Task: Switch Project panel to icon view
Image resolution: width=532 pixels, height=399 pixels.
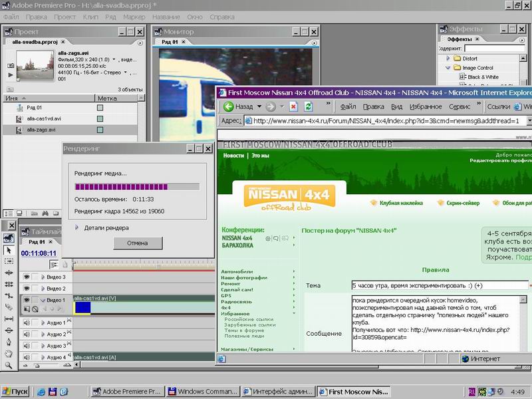Action: [19, 213]
